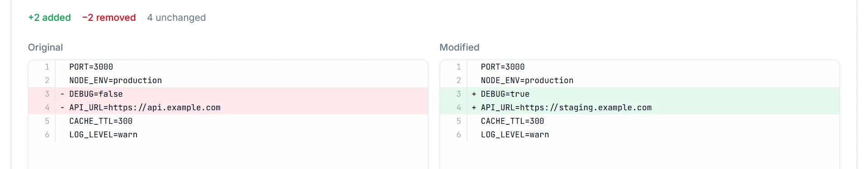This screenshot has height=169, width=868.
Task: Click added line API_URL=https://staging.example.com
Action: click(x=640, y=108)
